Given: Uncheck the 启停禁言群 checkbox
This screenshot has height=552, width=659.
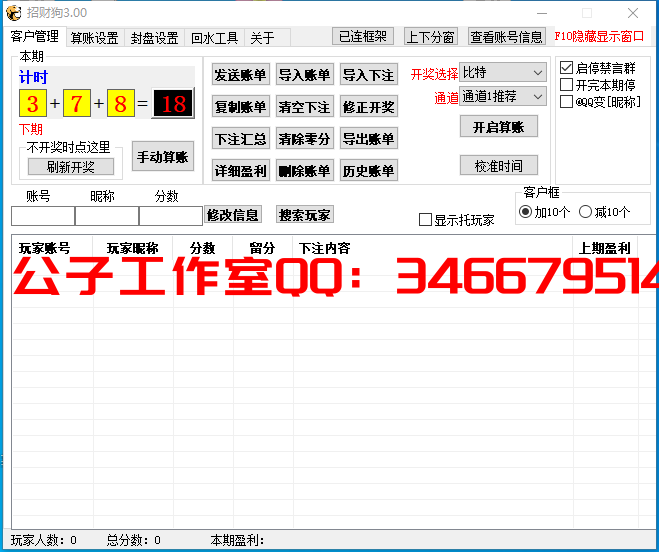Looking at the screenshot, I should click(566, 68).
